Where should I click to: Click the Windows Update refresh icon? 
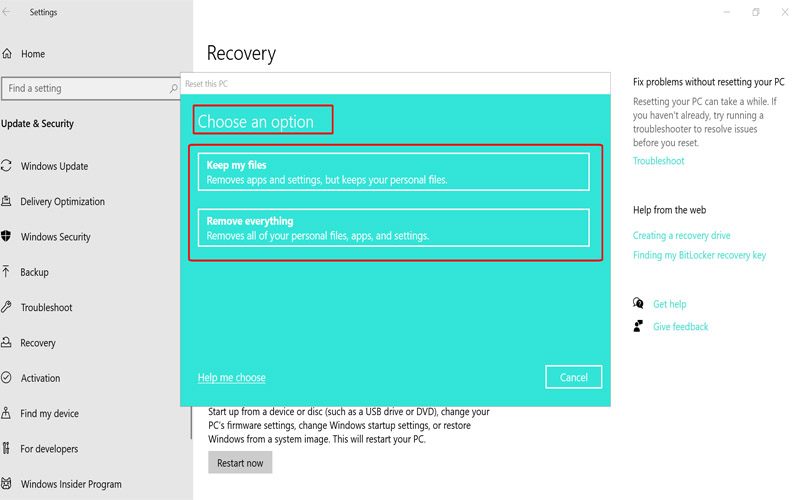pyautogui.click(x=6, y=166)
